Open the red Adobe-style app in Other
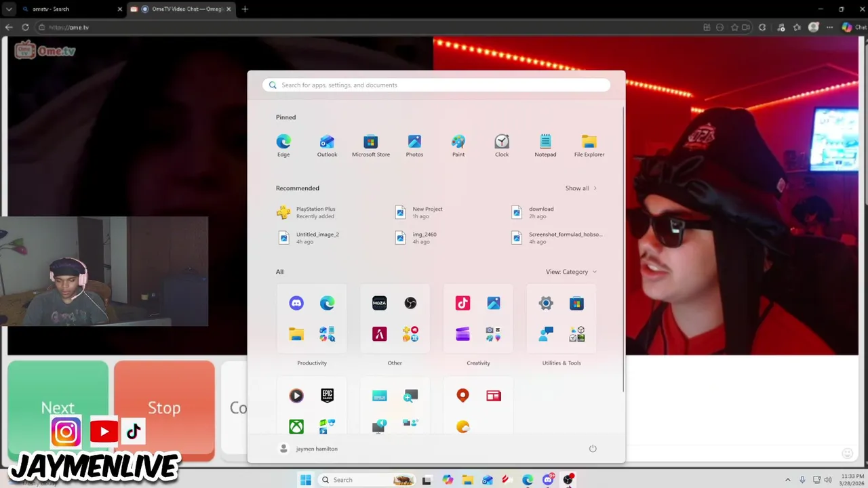This screenshot has width=868, height=488. point(380,333)
